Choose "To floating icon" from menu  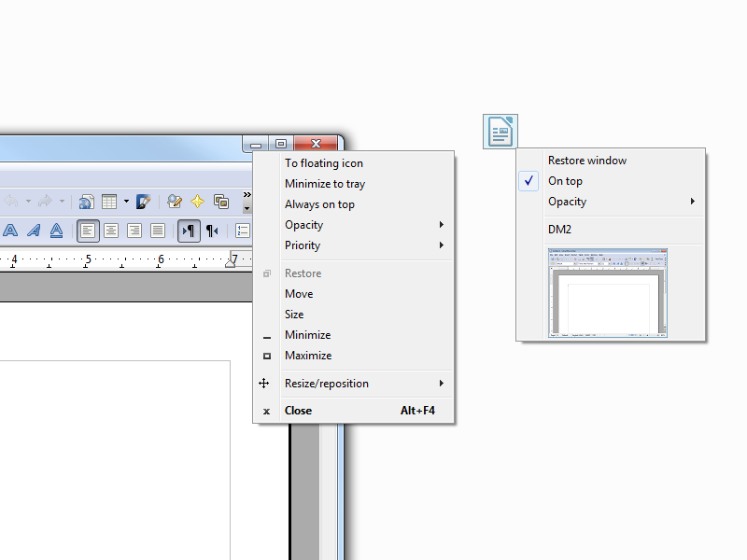[324, 163]
